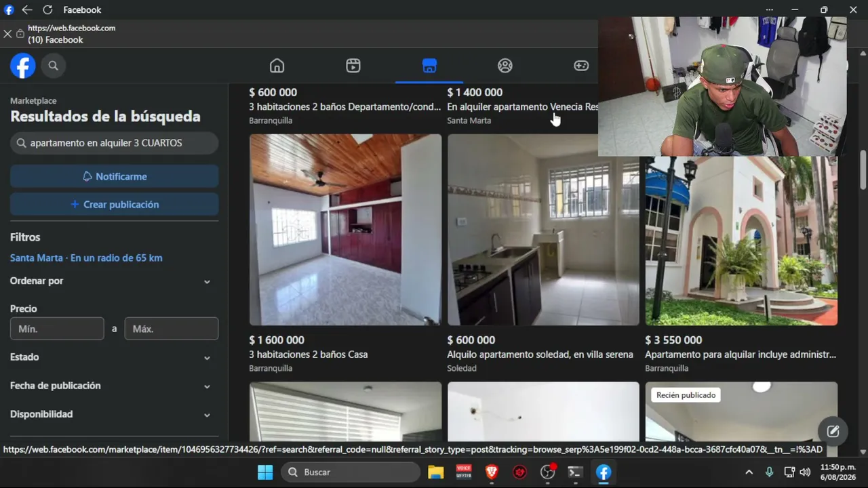Viewport: 868px width, 488px height.
Task: Go to the Facebook Home feed icon
Action: coord(277,66)
